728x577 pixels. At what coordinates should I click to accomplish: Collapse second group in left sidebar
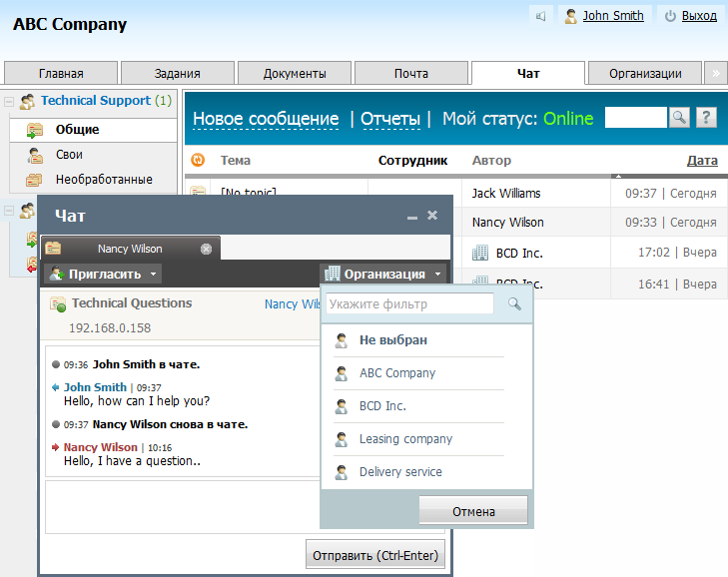tap(9, 211)
